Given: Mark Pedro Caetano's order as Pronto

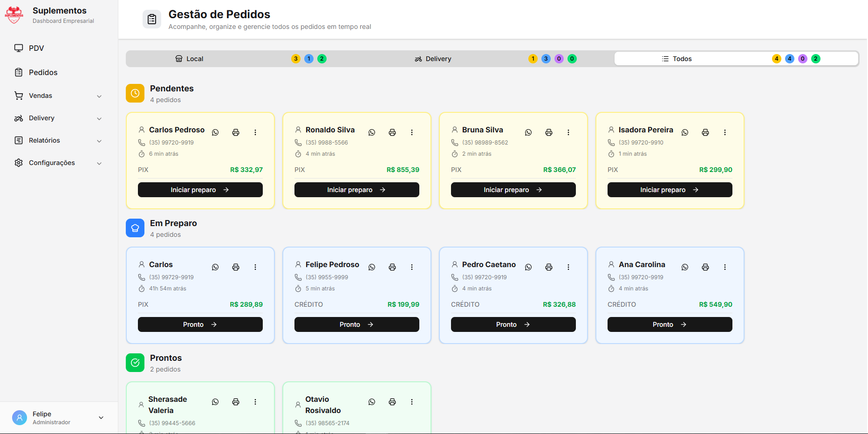Looking at the screenshot, I should click(x=513, y=324).
